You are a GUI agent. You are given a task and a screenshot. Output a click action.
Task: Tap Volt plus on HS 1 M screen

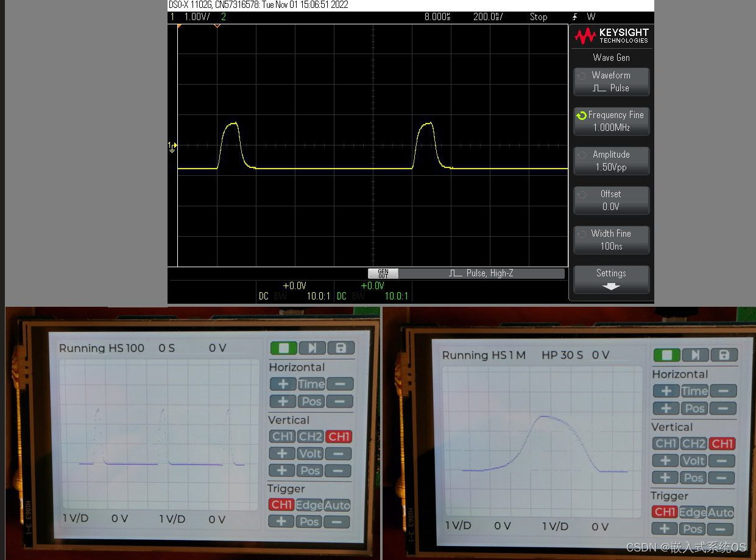pos(666,461)
